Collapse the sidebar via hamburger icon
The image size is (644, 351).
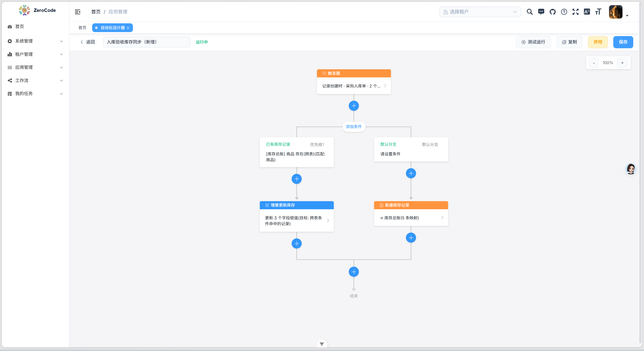pyautogui.click(x=78, y=12)
